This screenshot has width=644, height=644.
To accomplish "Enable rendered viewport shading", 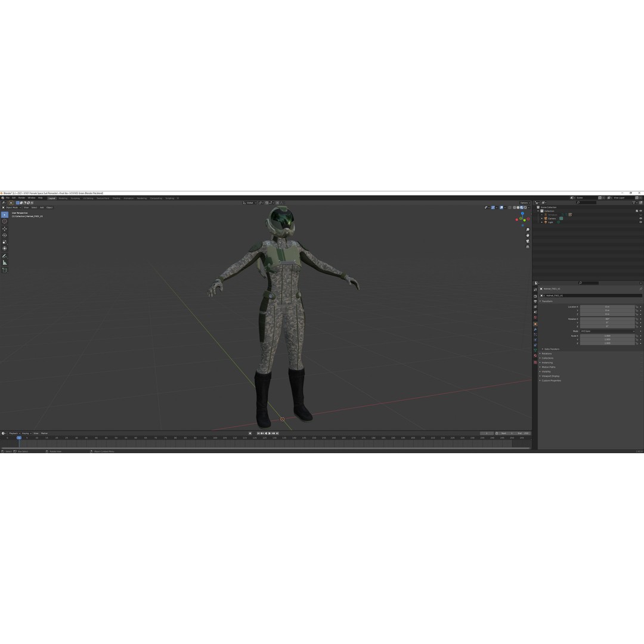I will 525,208.
